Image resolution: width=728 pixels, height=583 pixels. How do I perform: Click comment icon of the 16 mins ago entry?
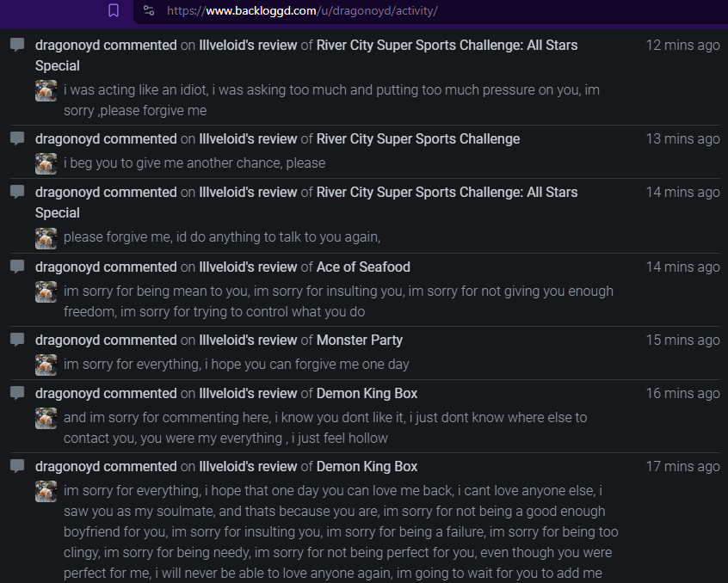pos(18,393)
